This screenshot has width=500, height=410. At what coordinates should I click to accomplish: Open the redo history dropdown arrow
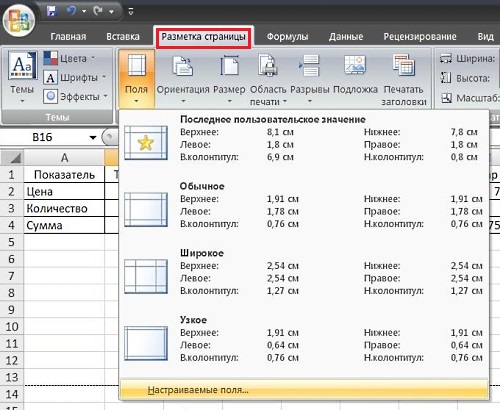pyautogui.click(x=111, y=12)
